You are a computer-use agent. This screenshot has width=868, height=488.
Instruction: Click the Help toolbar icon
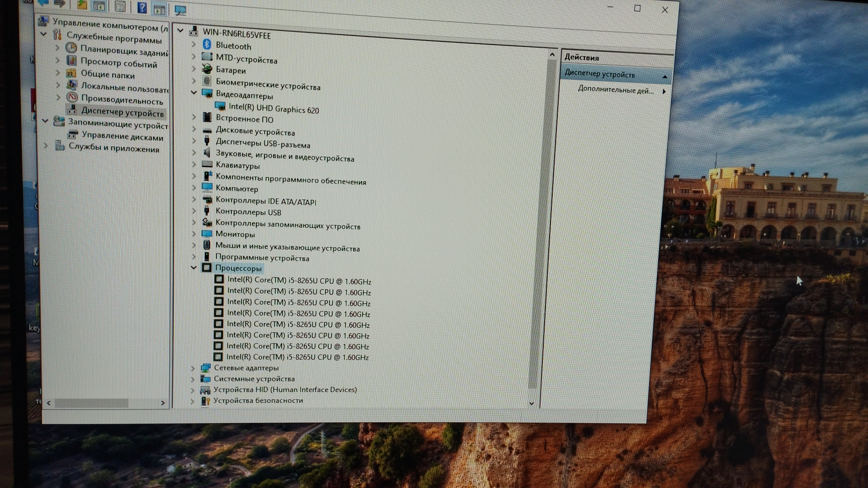142,7
